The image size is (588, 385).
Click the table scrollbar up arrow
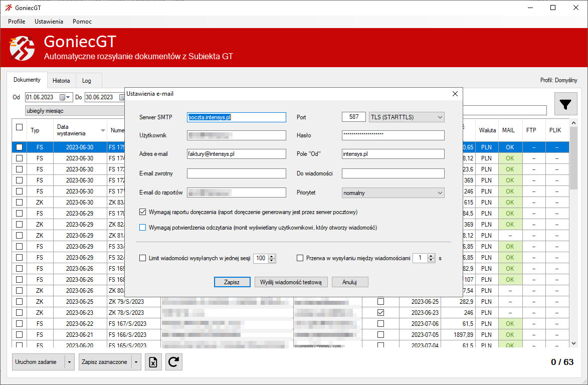click(573, 123)
